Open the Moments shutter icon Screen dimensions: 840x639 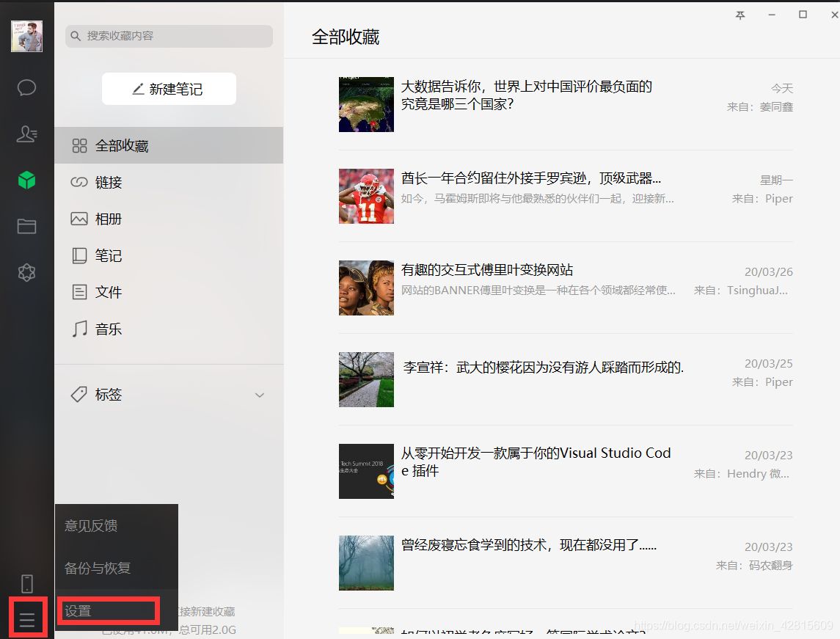click(x=27, y=273)
